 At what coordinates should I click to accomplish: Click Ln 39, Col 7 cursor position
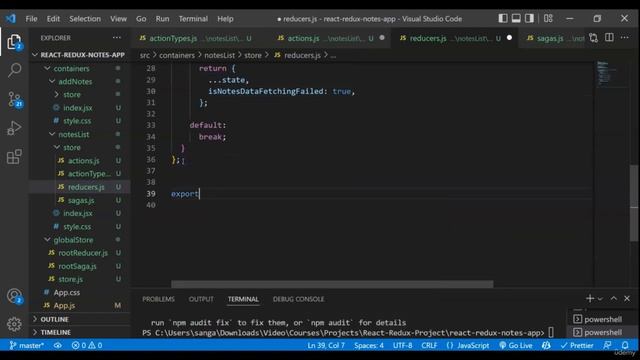tap(326, 345)
